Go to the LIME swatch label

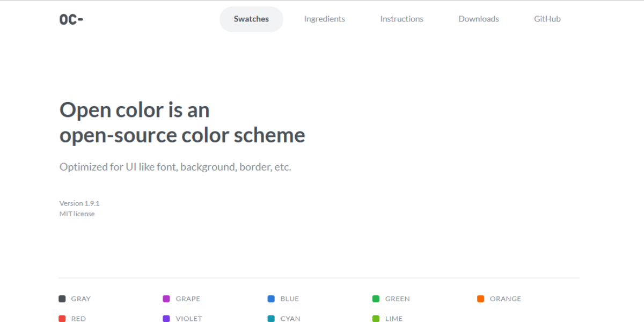tap(393, 318)
